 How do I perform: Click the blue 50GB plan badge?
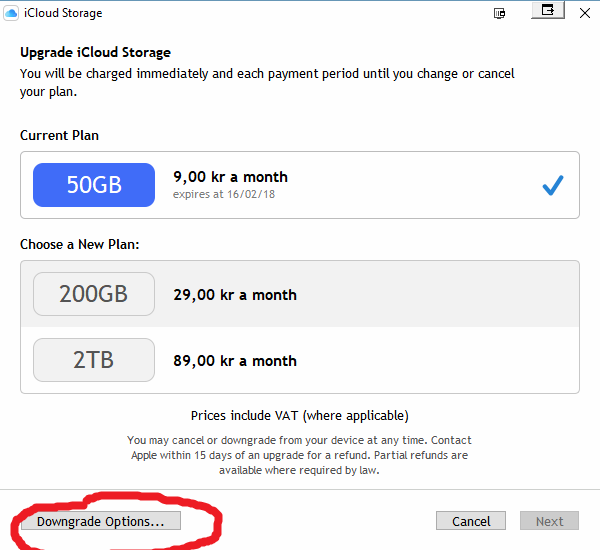tap(94, 185)
